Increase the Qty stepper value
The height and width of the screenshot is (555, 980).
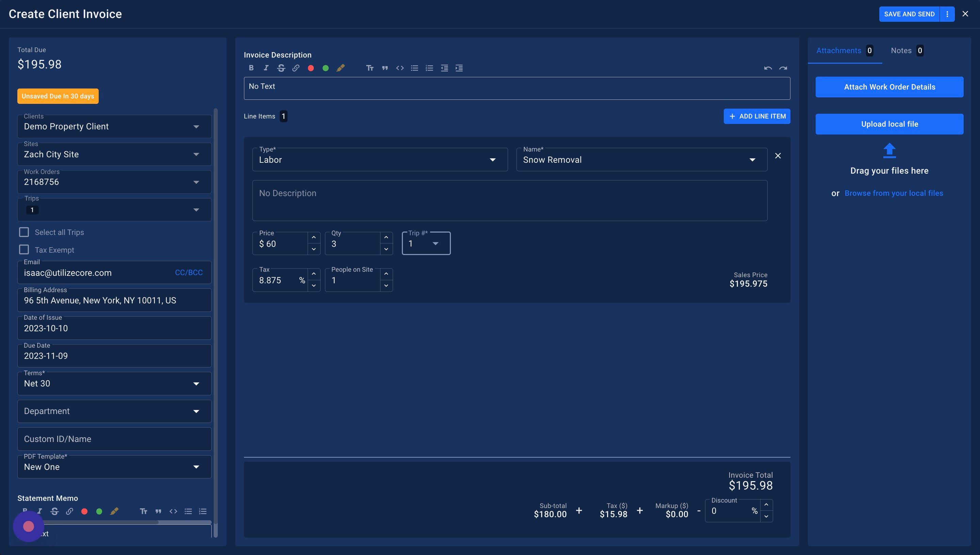click(x=386, y=237)
